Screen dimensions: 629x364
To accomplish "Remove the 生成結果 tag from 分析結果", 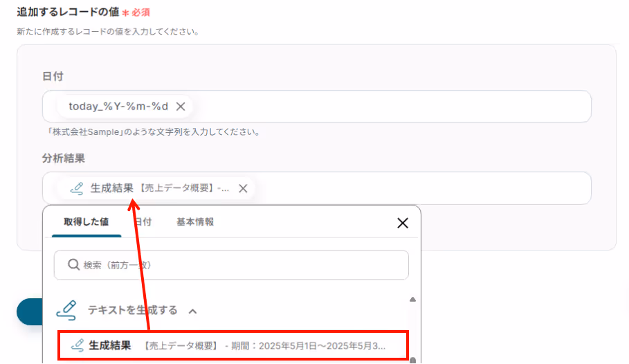I will tap(243, 188).
